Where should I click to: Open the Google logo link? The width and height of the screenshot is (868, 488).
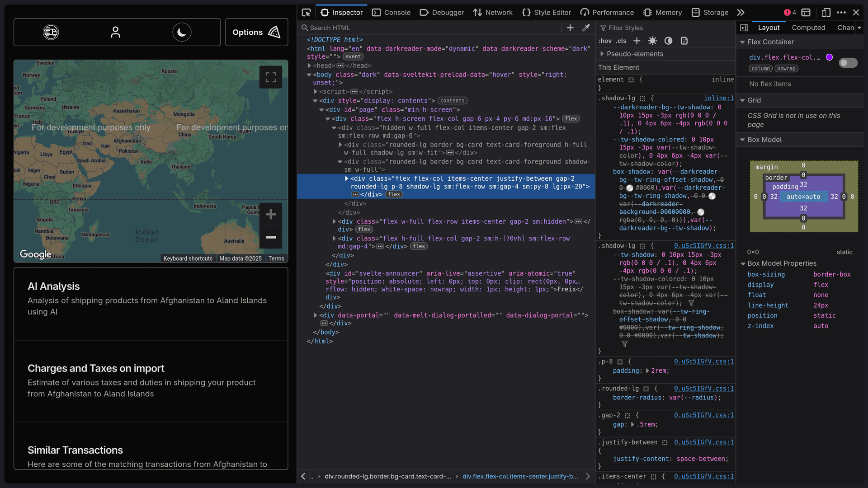click(x=36, y=254)
